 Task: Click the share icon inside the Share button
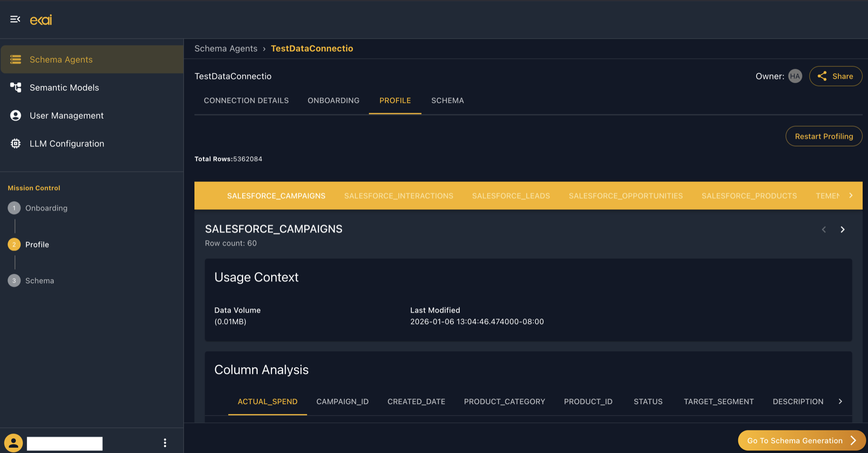tap(822, 76)
